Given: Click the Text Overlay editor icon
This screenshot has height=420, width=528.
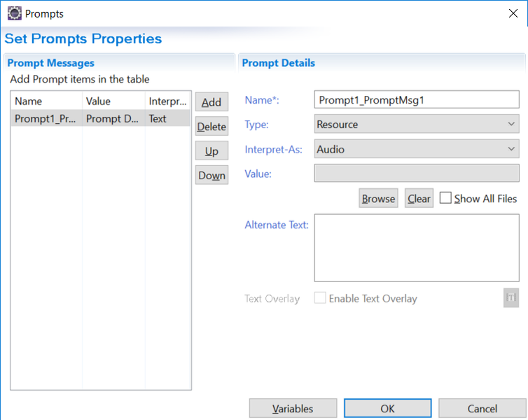Looking at the screenshot, I should point(510,297).
